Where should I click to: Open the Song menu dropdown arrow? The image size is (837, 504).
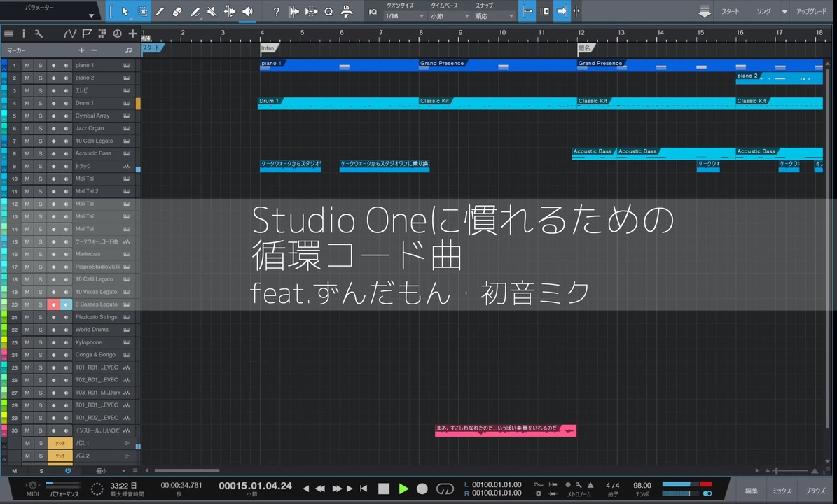pos(784,12)
